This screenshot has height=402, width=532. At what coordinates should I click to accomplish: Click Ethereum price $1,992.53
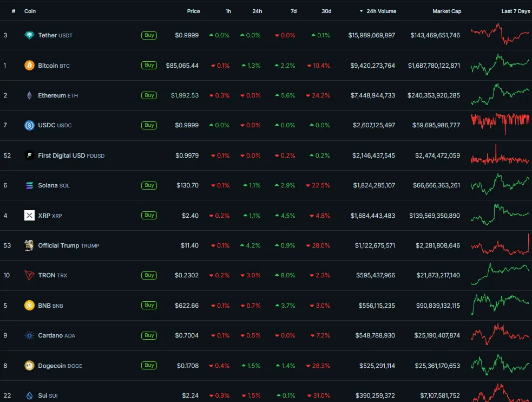185,95
